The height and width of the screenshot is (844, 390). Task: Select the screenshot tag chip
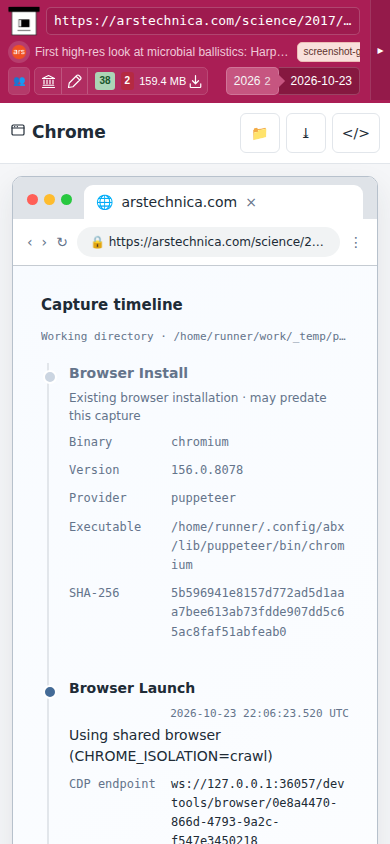tap(328, 52)
